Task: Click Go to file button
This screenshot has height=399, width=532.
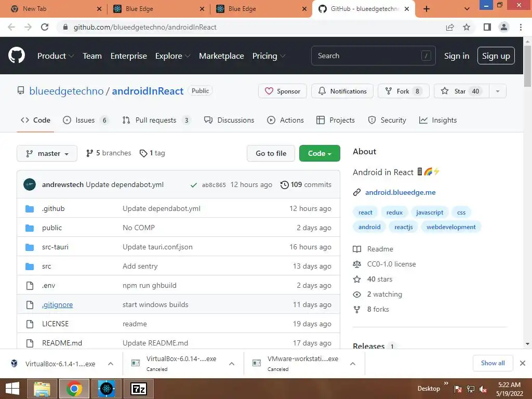Action: tap(271, 153)
